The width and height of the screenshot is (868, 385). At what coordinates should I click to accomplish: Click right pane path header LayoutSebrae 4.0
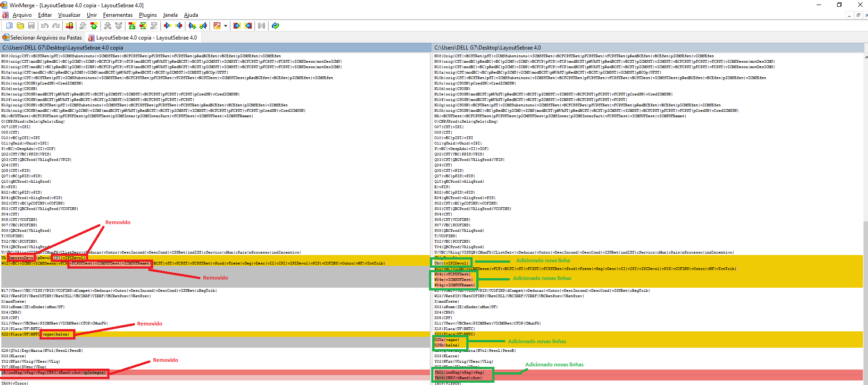pyautogui.click(x=649, y=48)
